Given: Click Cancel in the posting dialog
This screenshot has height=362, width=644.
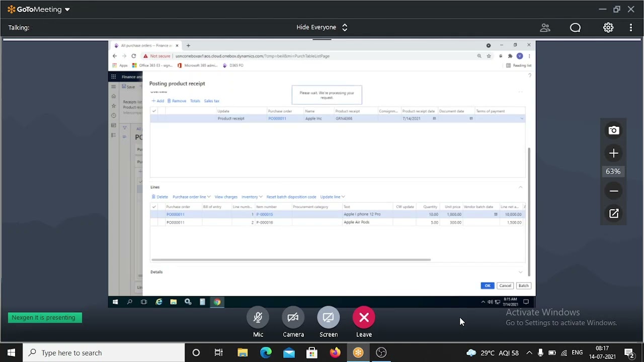Looking at the screenshot, I should click(x=505, y=286).
